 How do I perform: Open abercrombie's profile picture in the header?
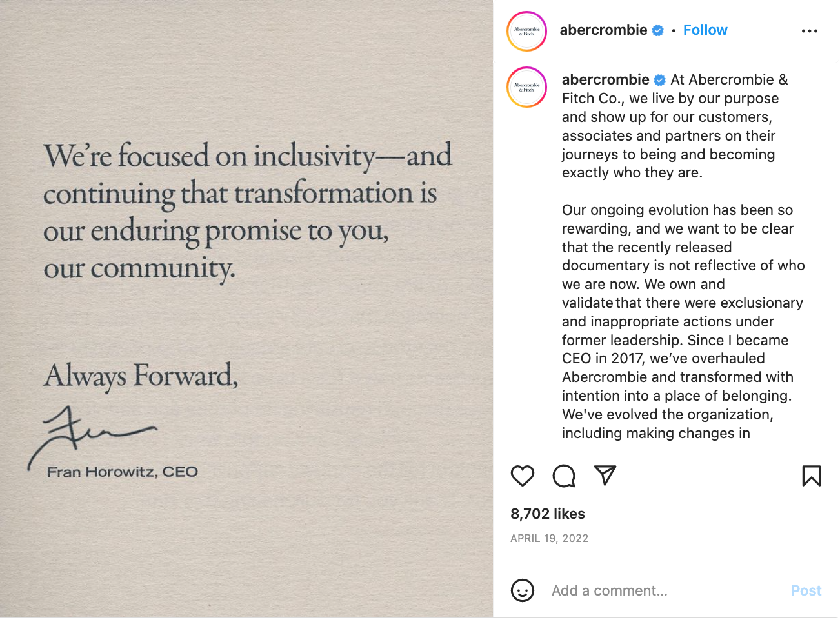tap(526, 30)
